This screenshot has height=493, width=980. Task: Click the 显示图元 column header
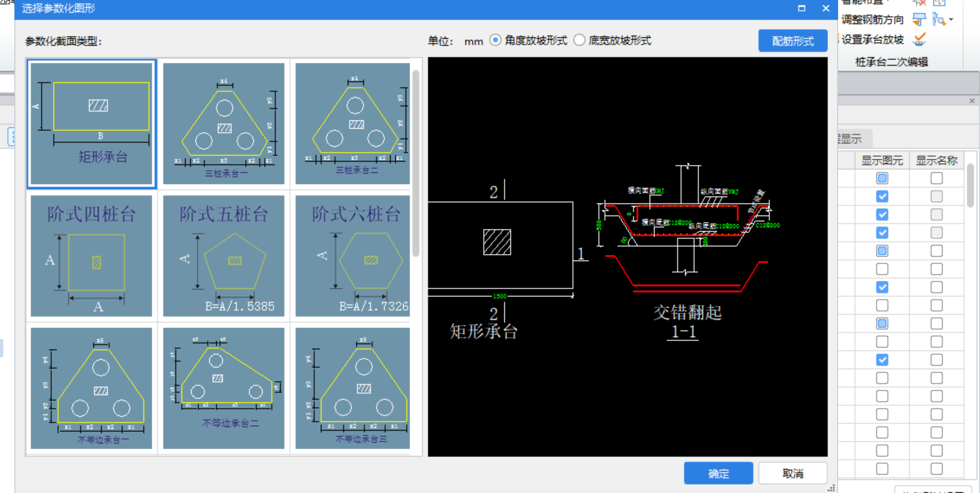[x=882, y=160]
